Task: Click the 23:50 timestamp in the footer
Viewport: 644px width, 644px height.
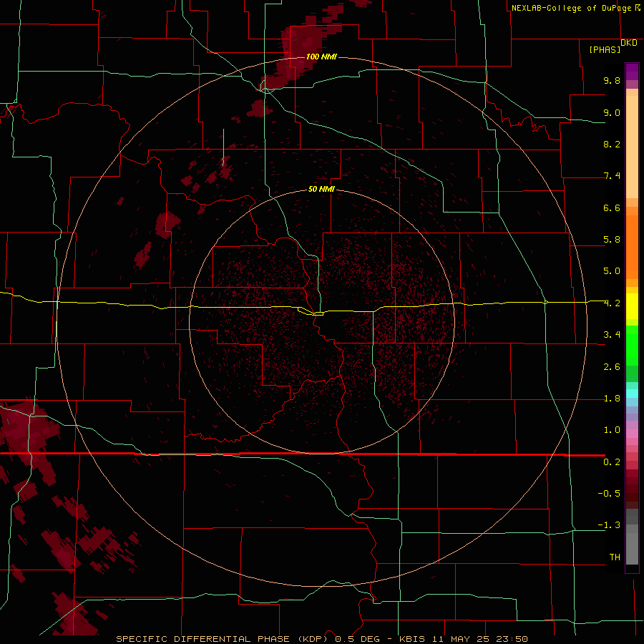Action: (512, 639)
